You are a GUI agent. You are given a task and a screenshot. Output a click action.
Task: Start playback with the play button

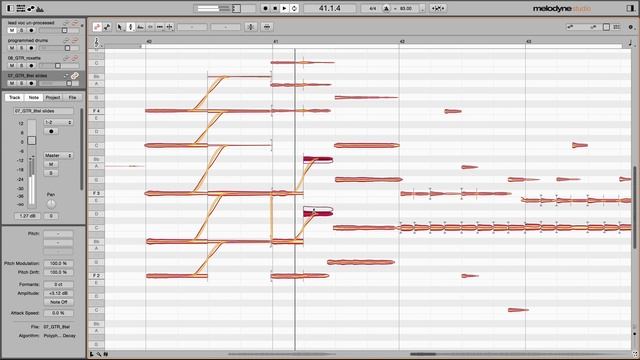coord(285,8)
